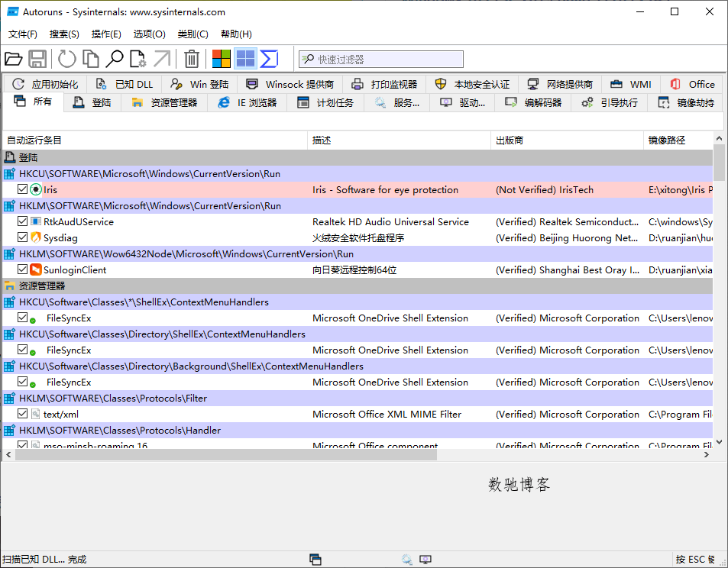This screenshot has height=568, width=728.
Task: Select the HKLM\SOFTWARE\Classes\Protocols\Filter row
Action: click(x=358, y=399)
